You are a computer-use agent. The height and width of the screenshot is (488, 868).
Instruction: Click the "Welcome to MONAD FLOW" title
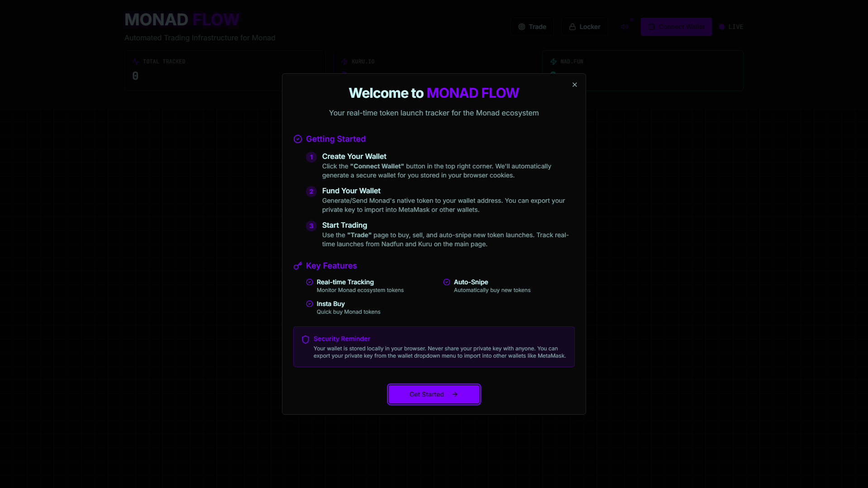(x=434, y=93)
